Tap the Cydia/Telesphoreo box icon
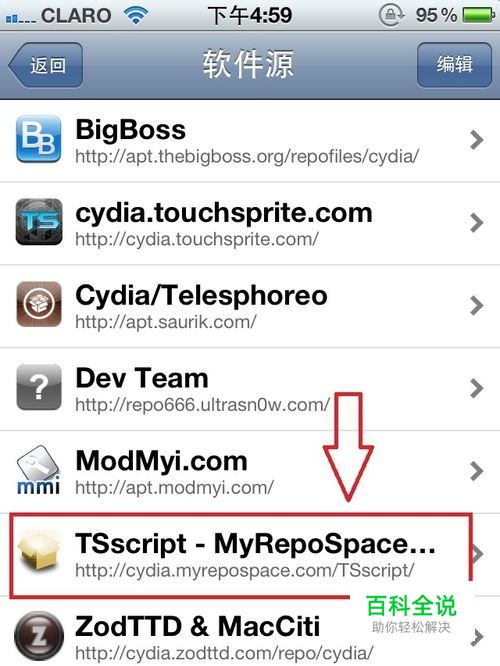This screenshot has height=666, width=500. tap(39, 304)
